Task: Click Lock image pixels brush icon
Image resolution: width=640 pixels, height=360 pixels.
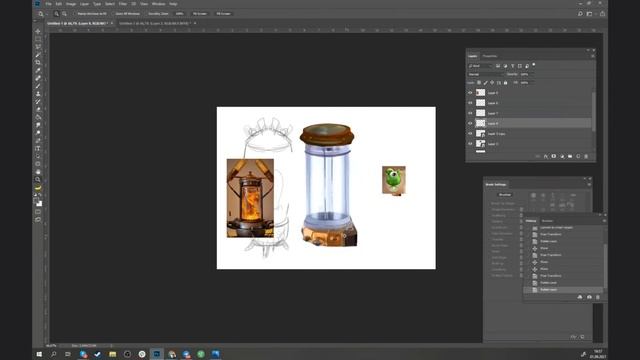Action: tap(486, 82)
